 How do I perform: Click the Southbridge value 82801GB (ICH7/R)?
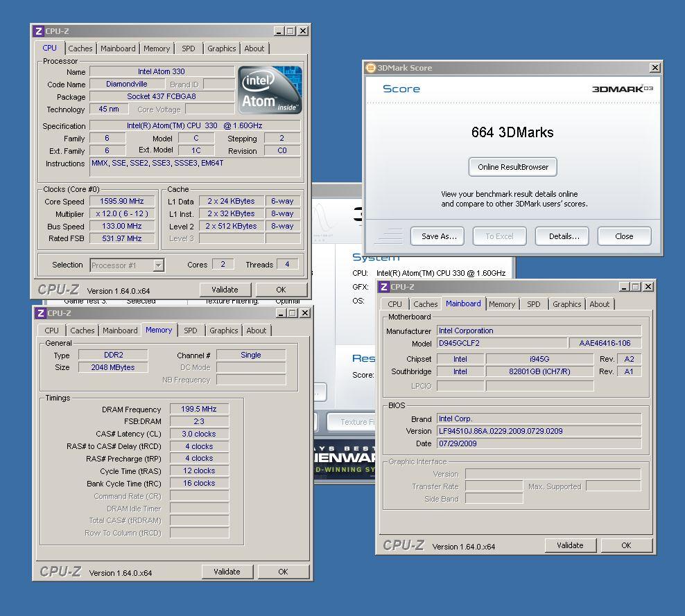pos(539,371)
